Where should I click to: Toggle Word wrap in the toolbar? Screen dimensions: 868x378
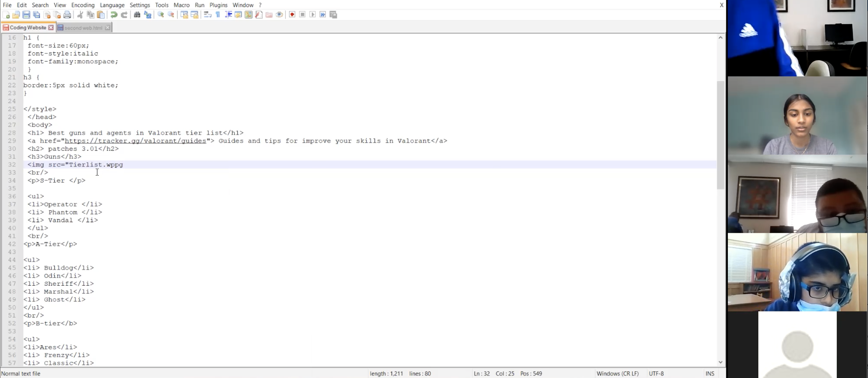[208, 15]
